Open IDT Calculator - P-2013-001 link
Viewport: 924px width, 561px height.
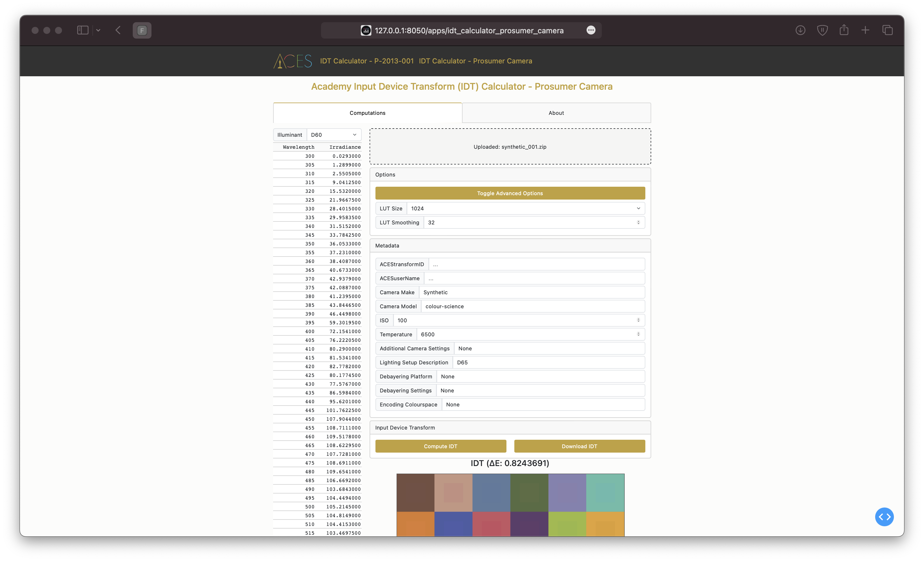(366, 61)
